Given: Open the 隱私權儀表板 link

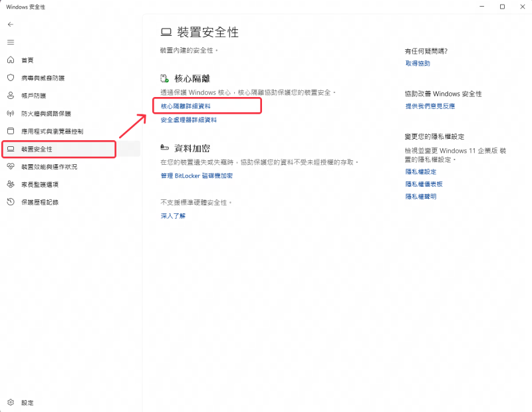Looking at the screenshot, I should click(x=424, y=184).
